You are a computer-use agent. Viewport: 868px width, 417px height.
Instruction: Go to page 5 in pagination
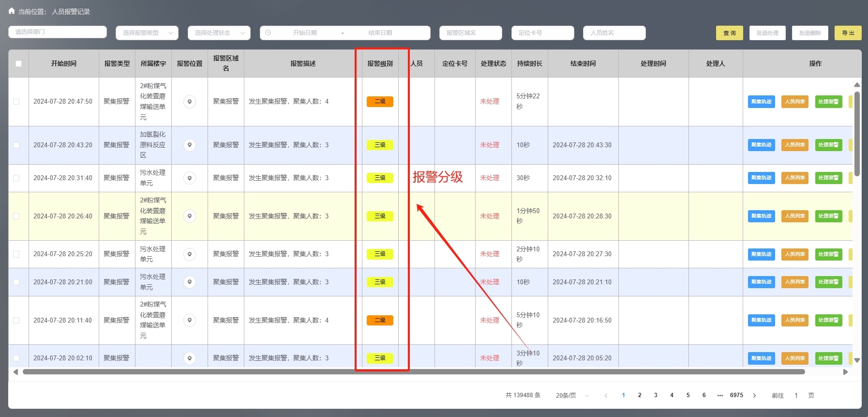pos(688,395)
